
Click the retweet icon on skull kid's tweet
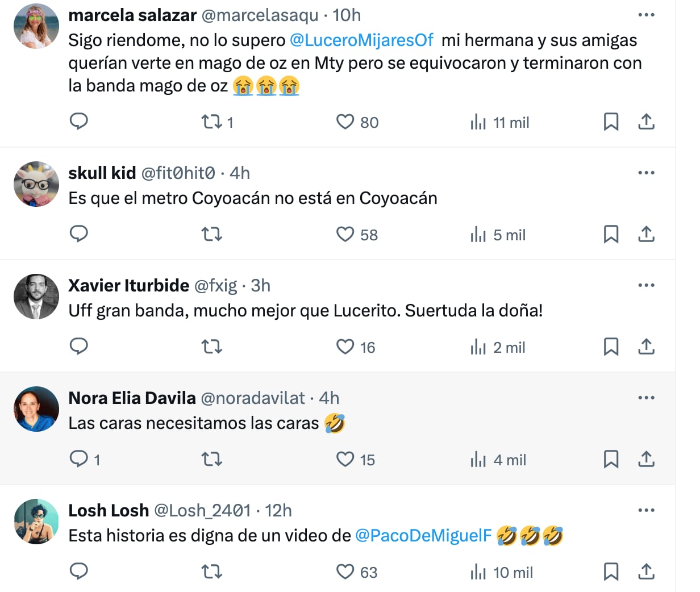[x=211, y=234]
